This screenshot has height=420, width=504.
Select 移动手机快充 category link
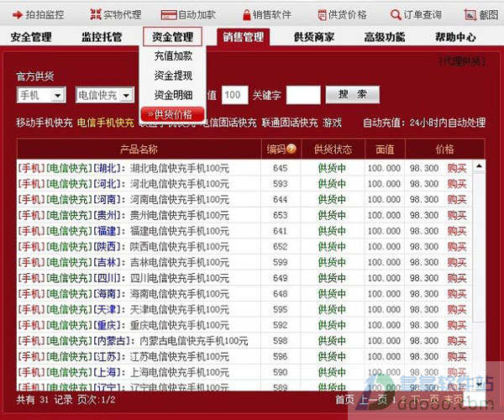[45, 123]
